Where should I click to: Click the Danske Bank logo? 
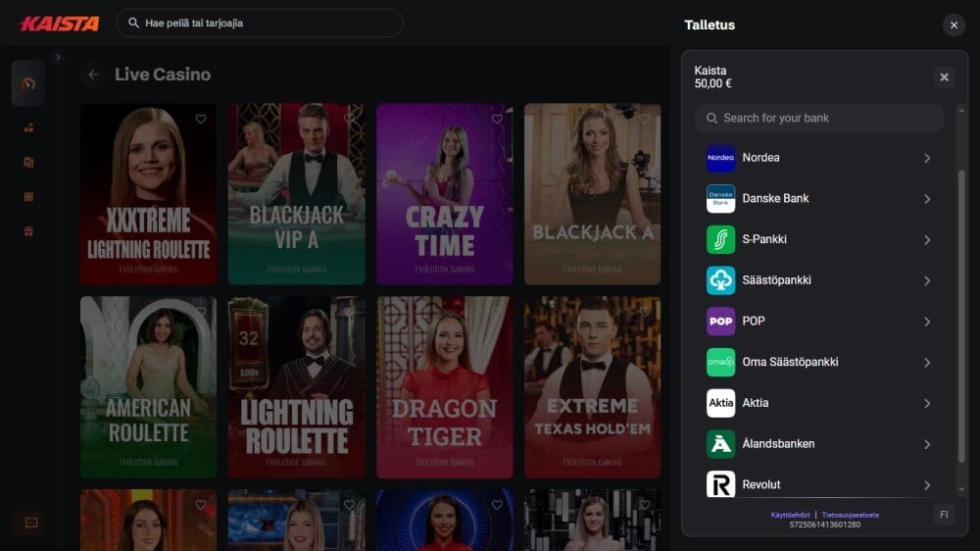pyautogui.click(x=720, y=198)
